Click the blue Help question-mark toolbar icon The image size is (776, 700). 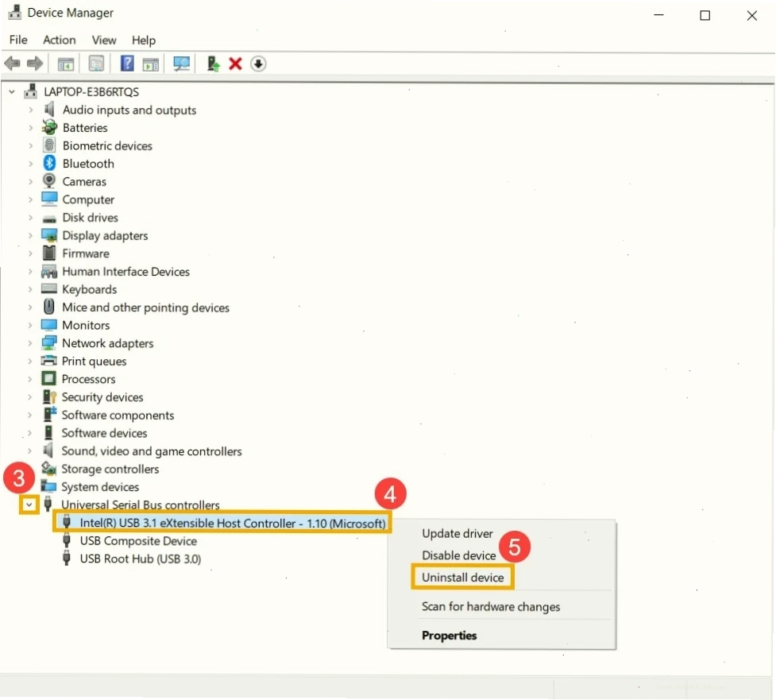pyautogui.click(x=127, y=64)
